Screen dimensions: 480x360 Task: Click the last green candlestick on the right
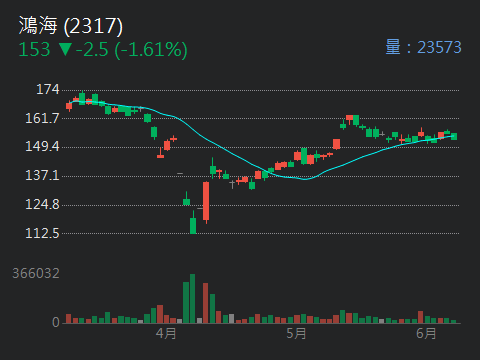pyautogui.click(x=454, y=136)
